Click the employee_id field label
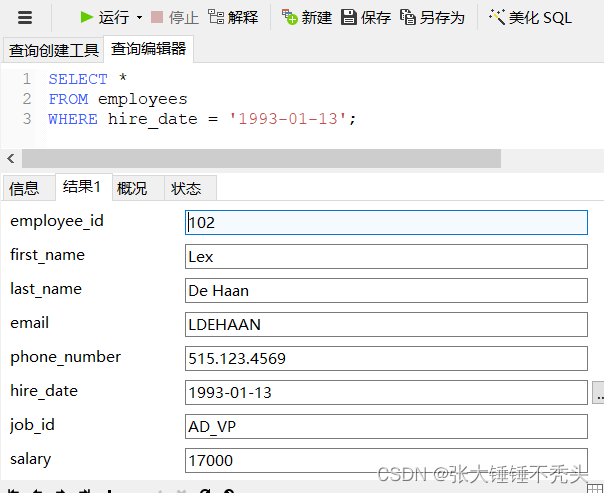 pos(57,221)
